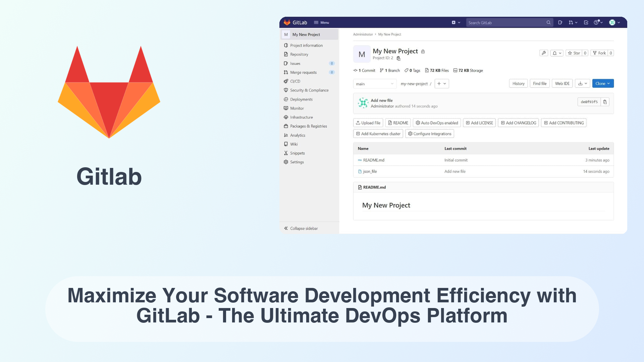The image size is (644, 362).
Task: Open the download source code dropdown
Action: (x=582, y=83)
